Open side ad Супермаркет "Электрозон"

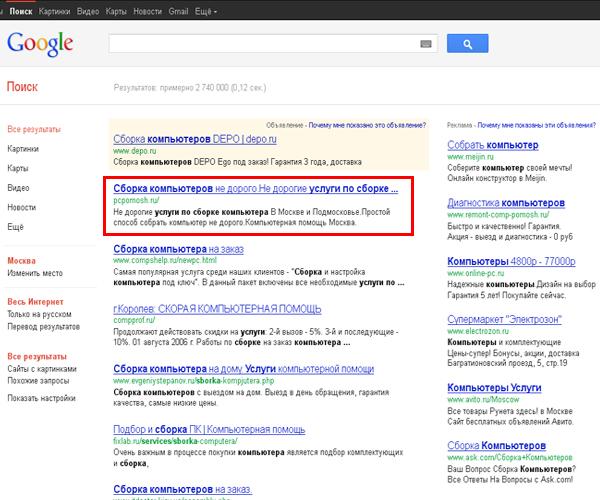click(504, 319)
